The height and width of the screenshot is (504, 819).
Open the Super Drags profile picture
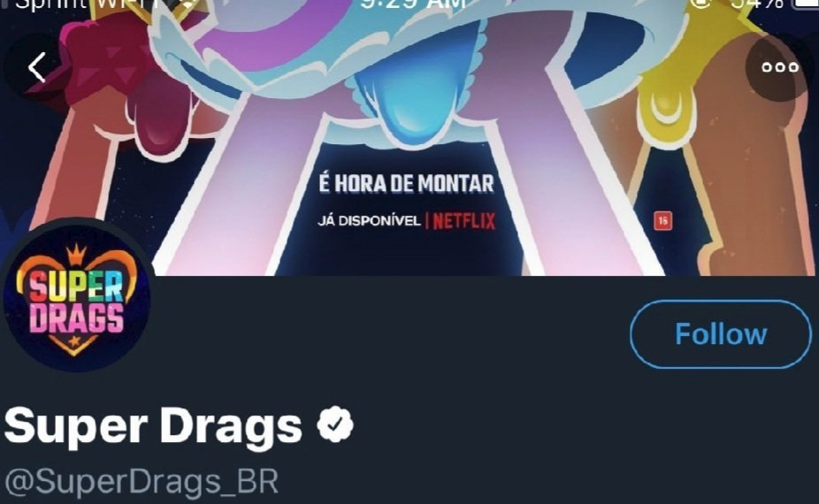coord(76,296)
